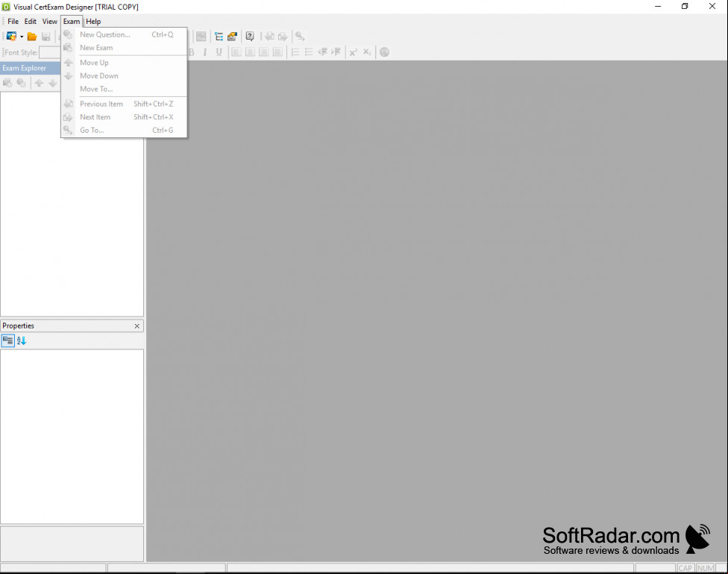Open the Help menu
This screenshot has height=574, width=728.
[93, 22]
